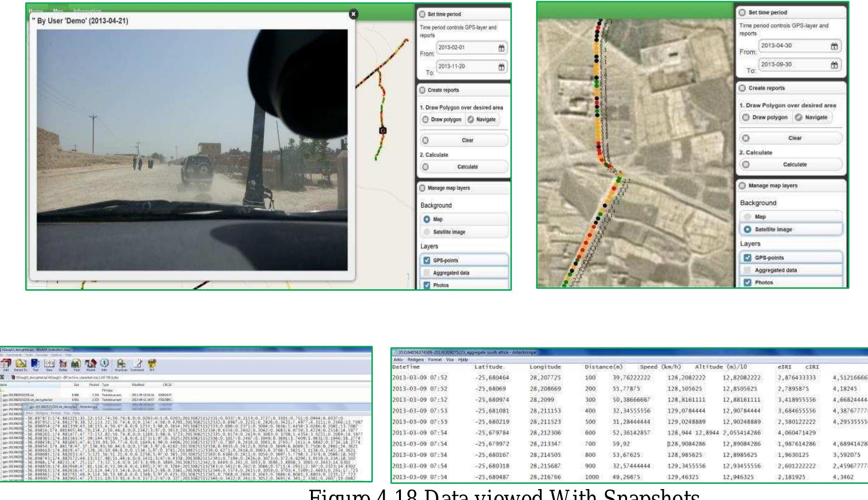Uncheck GPS-points layer beside the photo popup

pyautogui.click(x=427, y=261)
